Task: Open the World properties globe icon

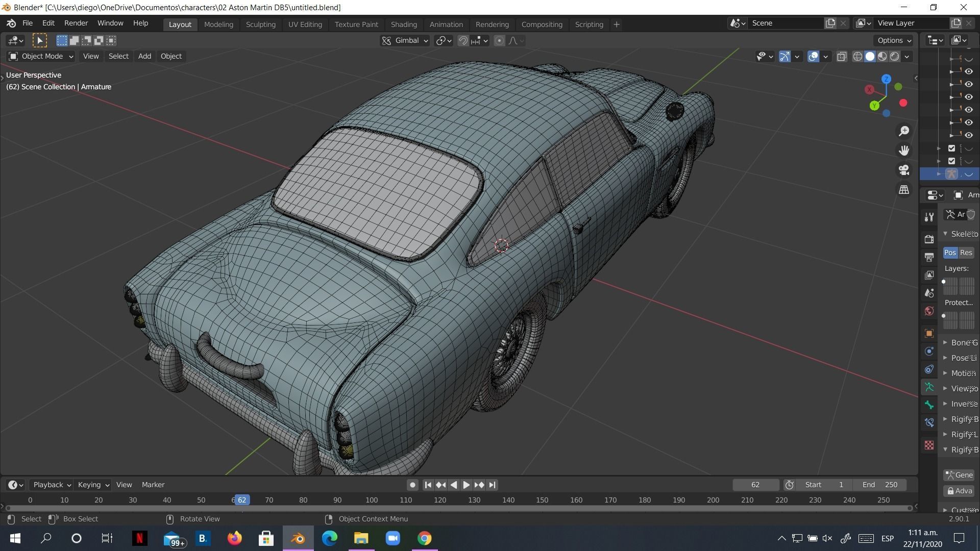Action: 929,311
